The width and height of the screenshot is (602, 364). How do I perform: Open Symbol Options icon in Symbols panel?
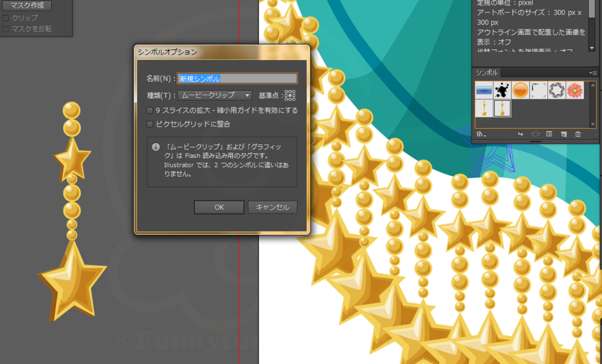tap(549, 134)
